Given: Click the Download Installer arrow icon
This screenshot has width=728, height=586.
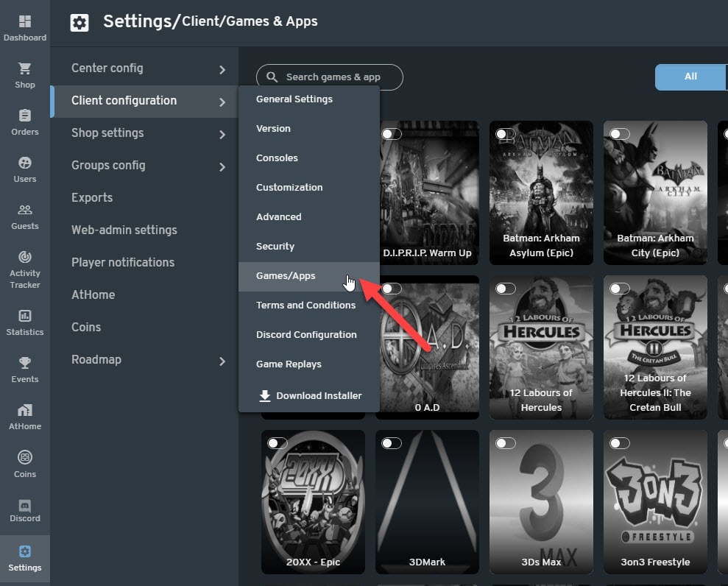Looking at the screenshot, I should tap(265, 395).
